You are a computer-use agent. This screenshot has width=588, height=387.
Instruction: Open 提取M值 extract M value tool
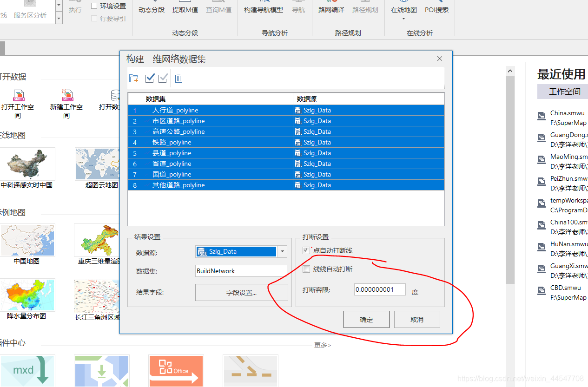tap(185, 9)
